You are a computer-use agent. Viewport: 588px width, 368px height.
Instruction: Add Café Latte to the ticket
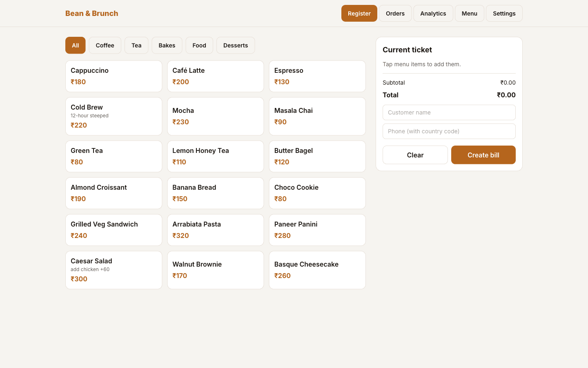point(216,76)
